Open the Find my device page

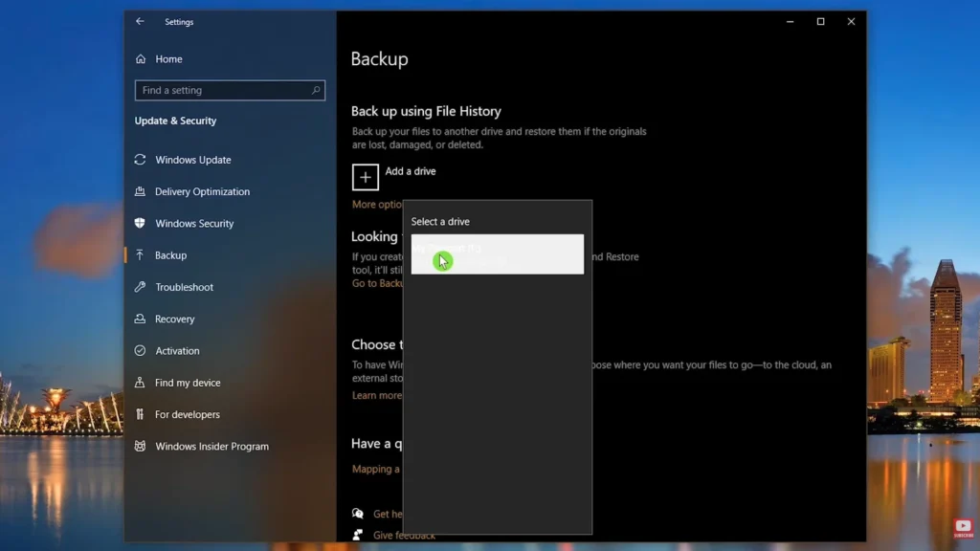188,383
